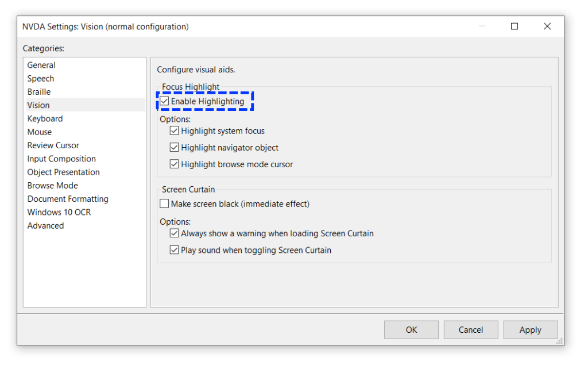This screenshot has width=588, height=369.
Task: Toggle Highlight navigator object option
Action: 174,148
